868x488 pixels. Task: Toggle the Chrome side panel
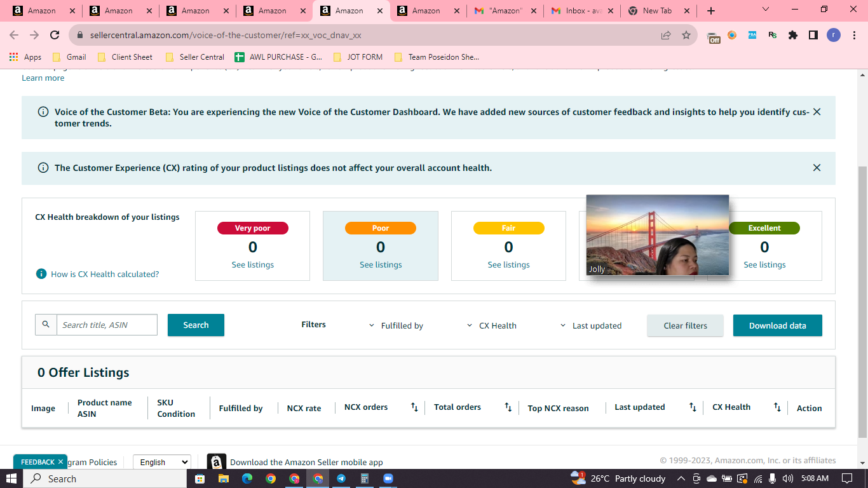[x=813, y=36]
